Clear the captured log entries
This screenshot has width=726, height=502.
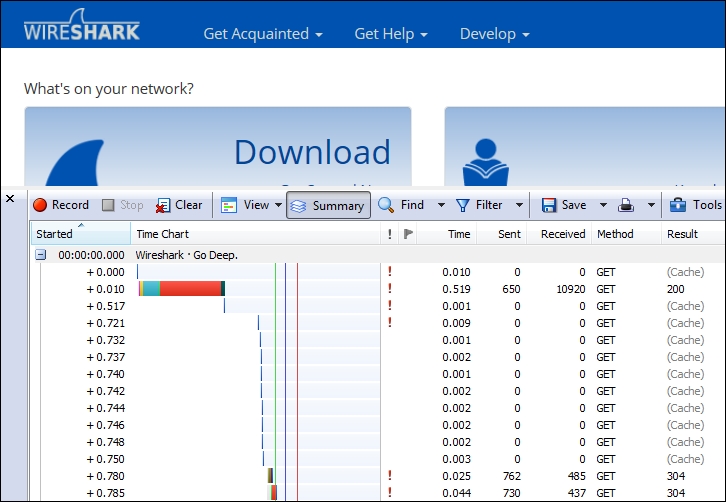click(179, 205)
